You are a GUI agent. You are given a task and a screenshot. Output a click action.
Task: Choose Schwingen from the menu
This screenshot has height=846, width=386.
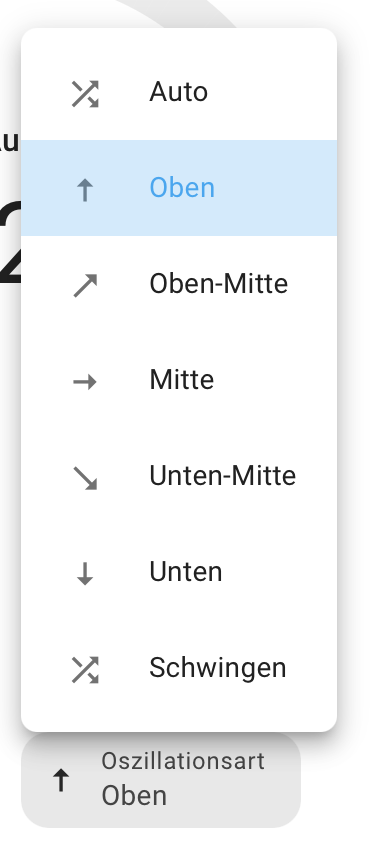coord(179,668)
